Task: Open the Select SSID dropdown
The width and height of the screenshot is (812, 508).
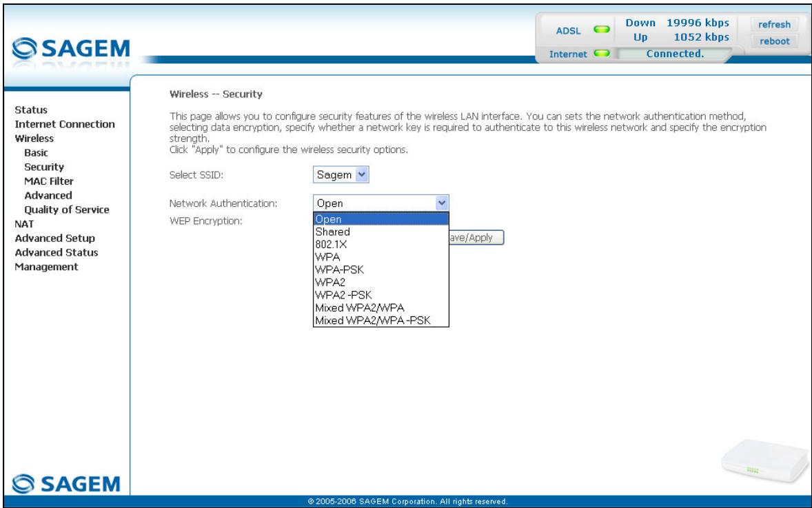Action: point(341,175)
